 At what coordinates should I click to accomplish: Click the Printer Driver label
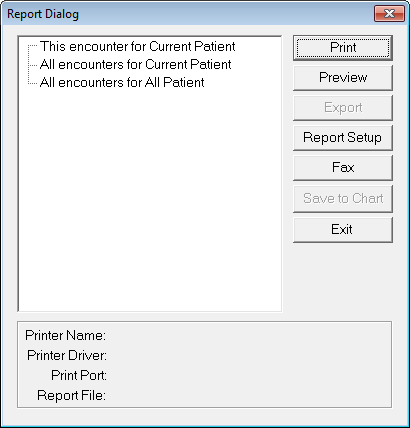(67, 355)
